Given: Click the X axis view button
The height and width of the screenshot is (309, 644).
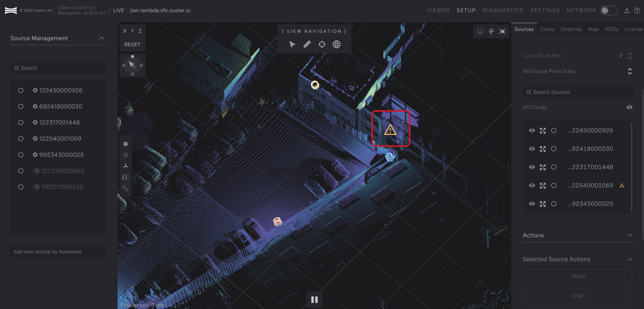Looking at the screenshot, I should pos(125,31).
